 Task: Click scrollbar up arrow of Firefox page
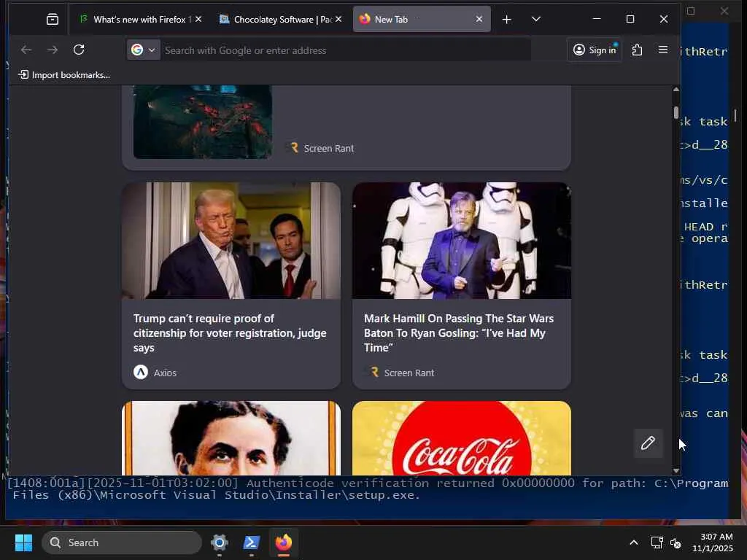pyautogui.click(x=676, y=90)
